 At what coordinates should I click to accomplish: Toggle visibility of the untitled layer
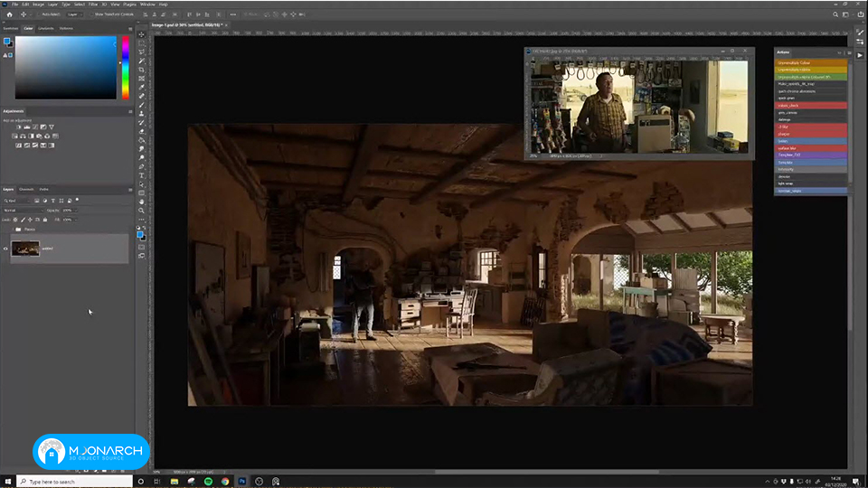point(5,249)
